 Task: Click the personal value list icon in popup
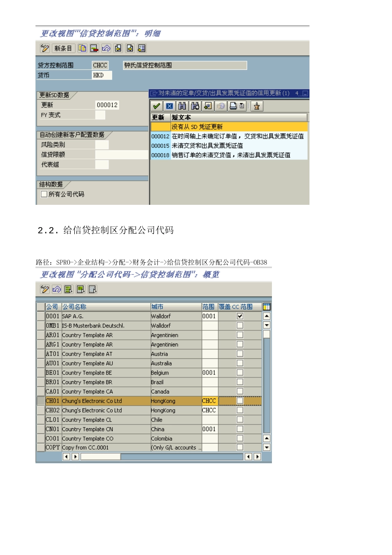click(x=257, y=106)
